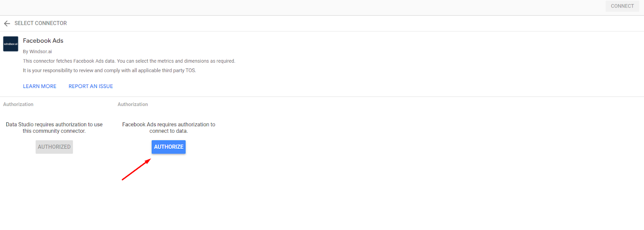Screen dimensions: 644x230
Task: Click the 'Facebook Ads requires authorization' message
Action: click(169, 128)
